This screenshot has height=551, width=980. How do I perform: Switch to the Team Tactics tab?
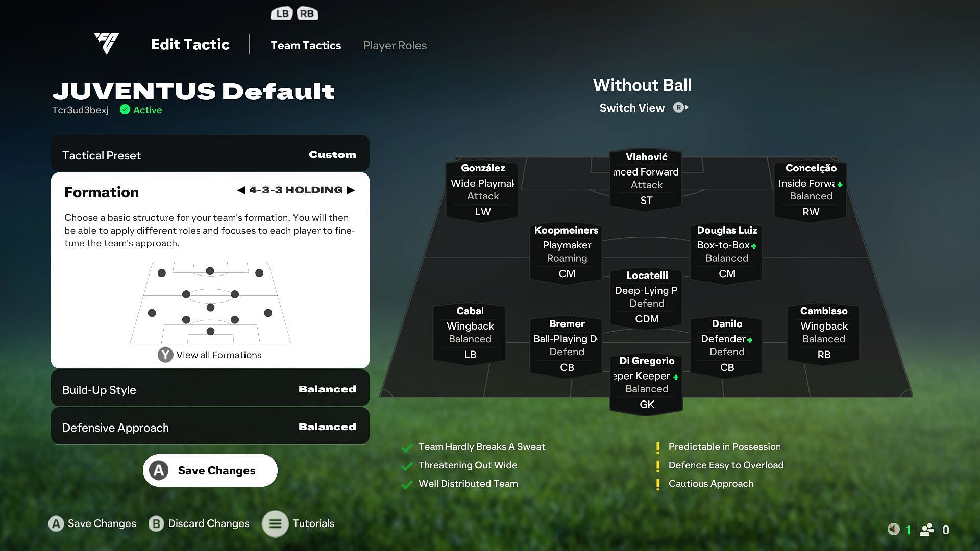(306, 45)
